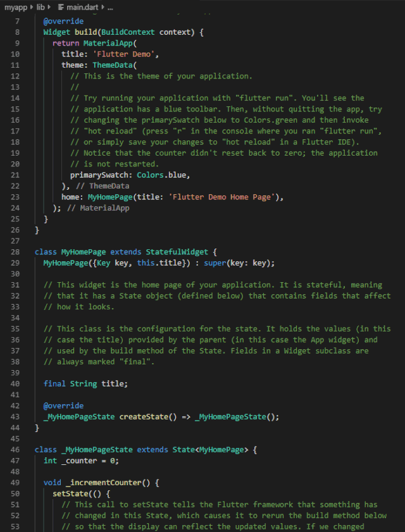The width and height of the screenshot is (405, 532).
Task: Select line number 46 in the gutter
Action: tap(15, 450)
